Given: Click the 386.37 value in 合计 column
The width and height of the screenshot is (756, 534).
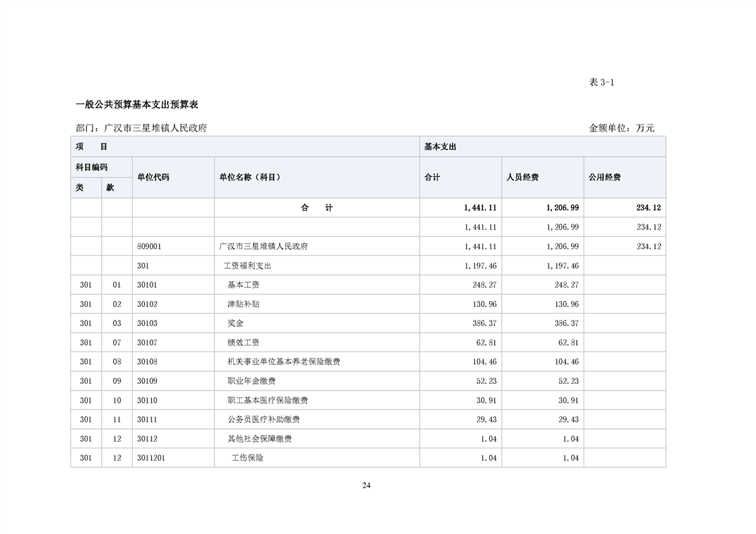Looking at the screenshot, I should [484, 323].
